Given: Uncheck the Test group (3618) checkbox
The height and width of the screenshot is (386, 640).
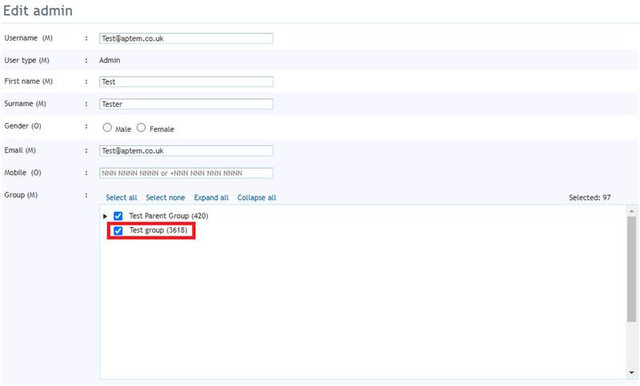Looking at the screenshot, I should 118,231.
